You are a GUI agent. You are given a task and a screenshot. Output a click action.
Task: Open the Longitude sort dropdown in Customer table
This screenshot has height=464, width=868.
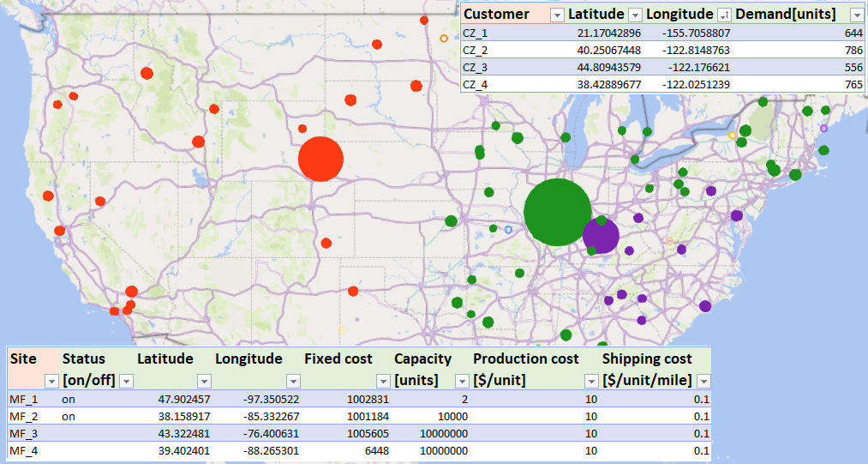point(724,15)
